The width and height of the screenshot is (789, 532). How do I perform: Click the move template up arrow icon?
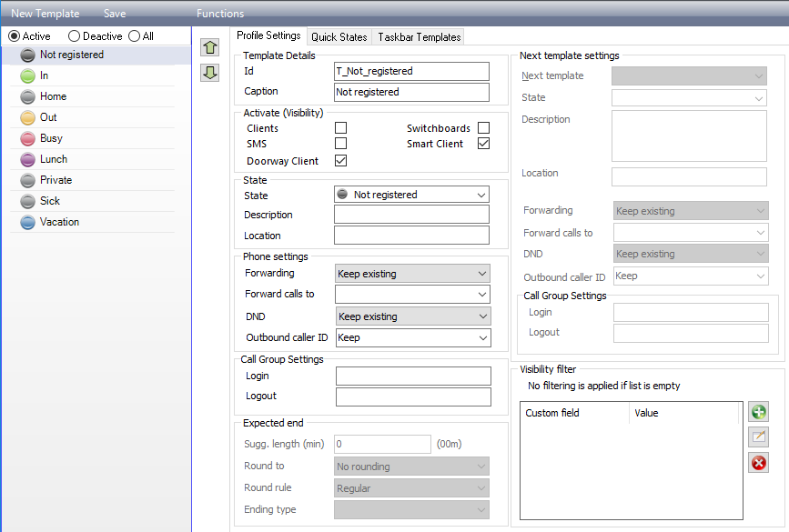(210, 47)
